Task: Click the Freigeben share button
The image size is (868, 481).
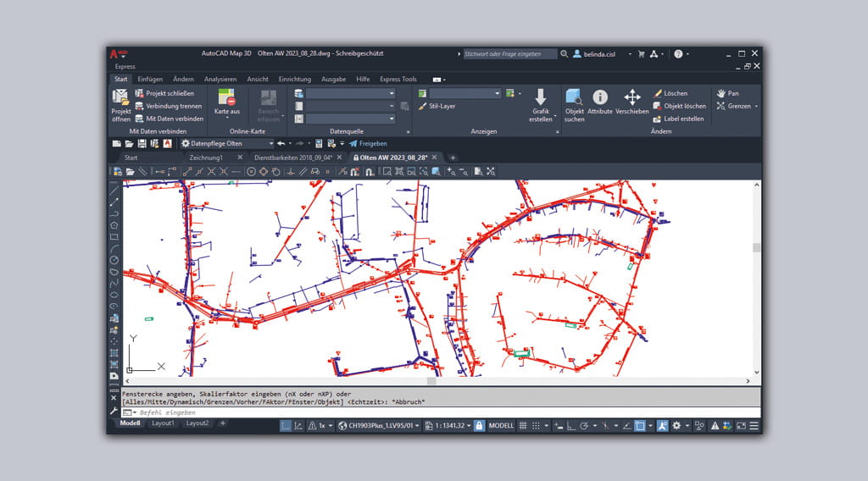Action: click(x=368, y=144)
